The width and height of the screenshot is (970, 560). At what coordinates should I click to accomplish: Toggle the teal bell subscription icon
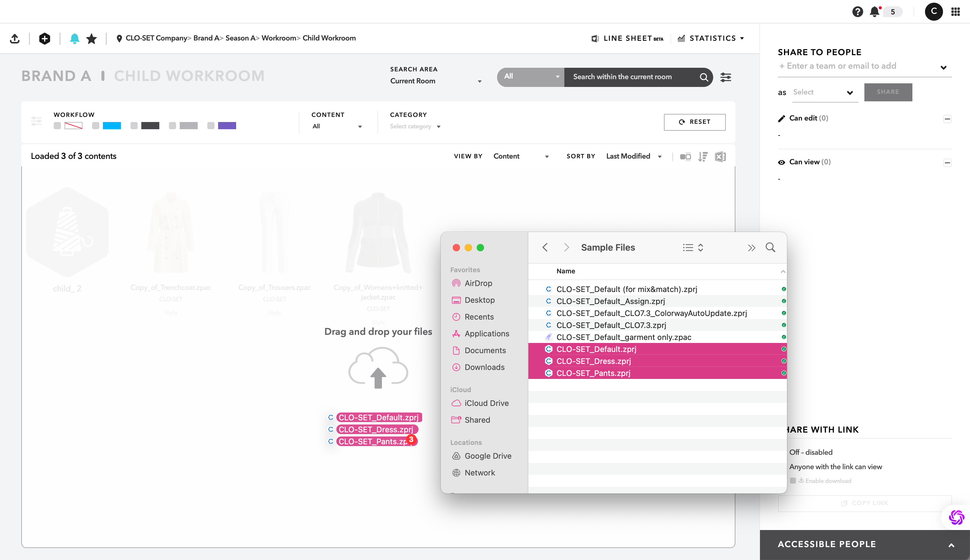click(x=74, y=38)
